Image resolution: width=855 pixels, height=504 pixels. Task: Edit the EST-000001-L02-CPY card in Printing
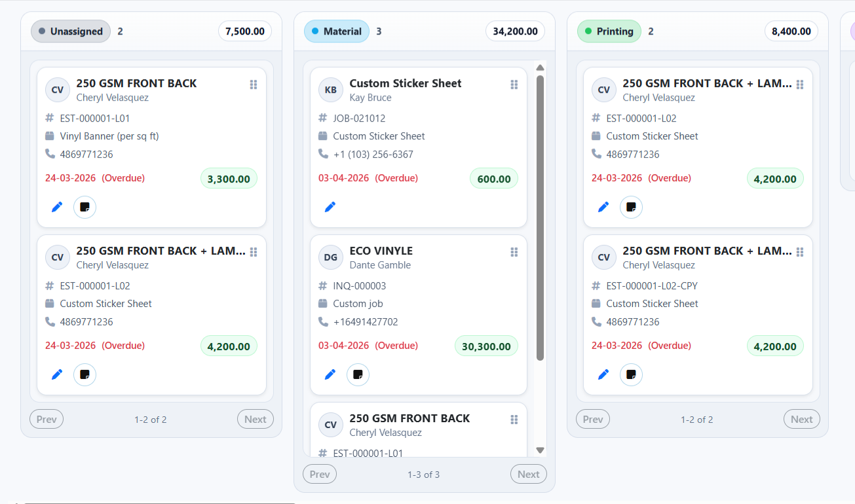(x=603, y=375)
